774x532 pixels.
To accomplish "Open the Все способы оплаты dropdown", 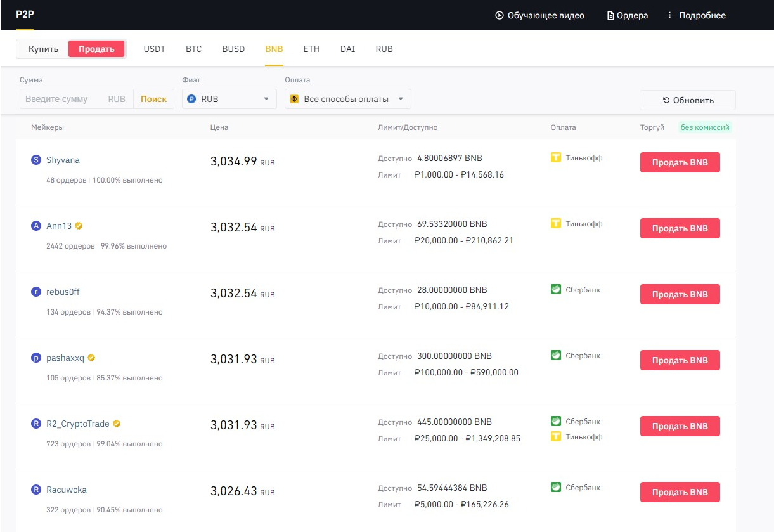I will [x=348, y=99].
